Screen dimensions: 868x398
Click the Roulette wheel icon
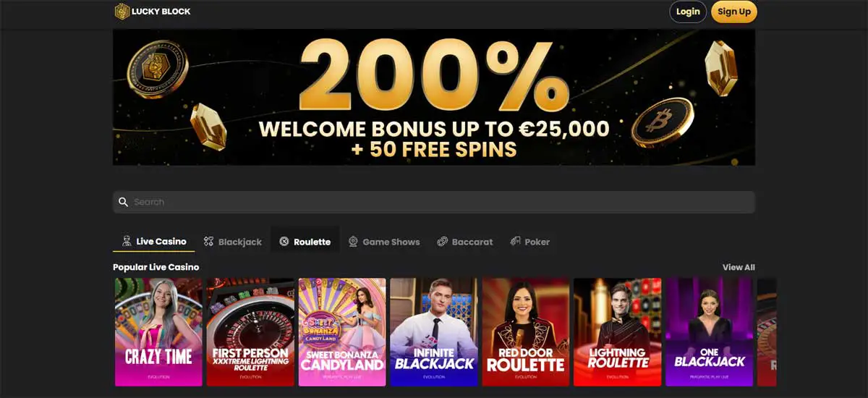click(284, 242)
